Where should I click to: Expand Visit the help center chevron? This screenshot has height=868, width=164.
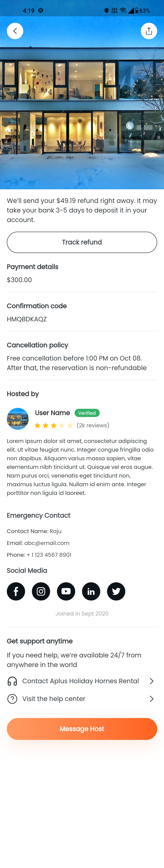point(152,699)
